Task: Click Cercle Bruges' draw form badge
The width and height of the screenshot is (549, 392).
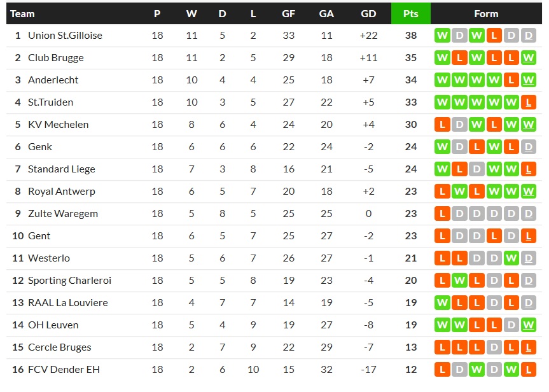Action: tap(494, 347)
